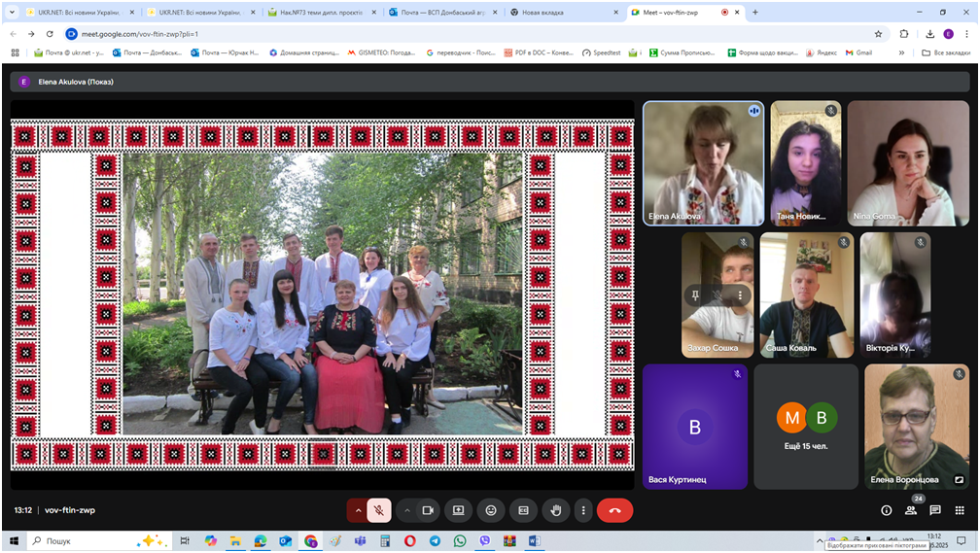This screenshot has height=553, width=980.
Task: Open the Windows Start menu
Action: pos(14,541)
